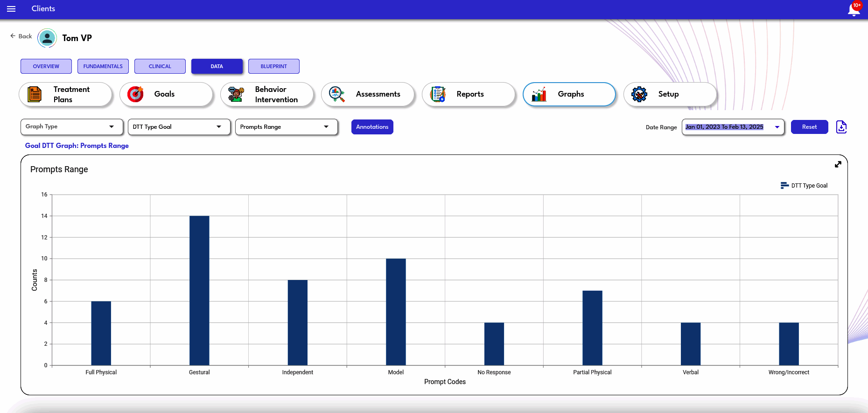Viewport: 868px width, 413px height.
Task: Open the Assessments section
Action: coord(368,94)
